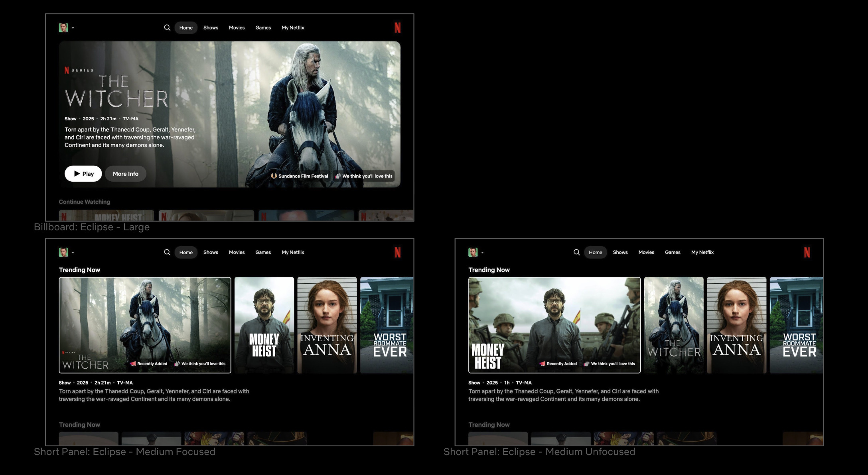This screenshot has width=868, height=475.
Task: Open My Netflix in Medium Focused panel
Action: (293, 252)
